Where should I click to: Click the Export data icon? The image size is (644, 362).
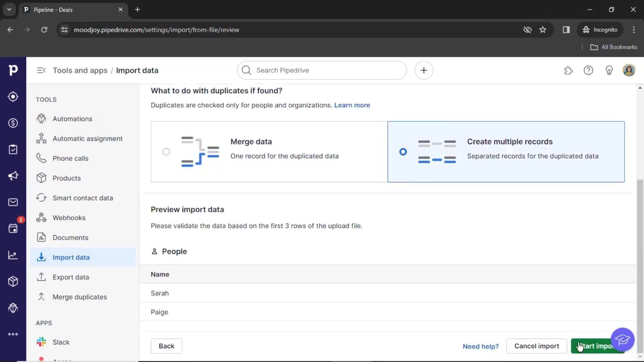click(x=42, y=277)
